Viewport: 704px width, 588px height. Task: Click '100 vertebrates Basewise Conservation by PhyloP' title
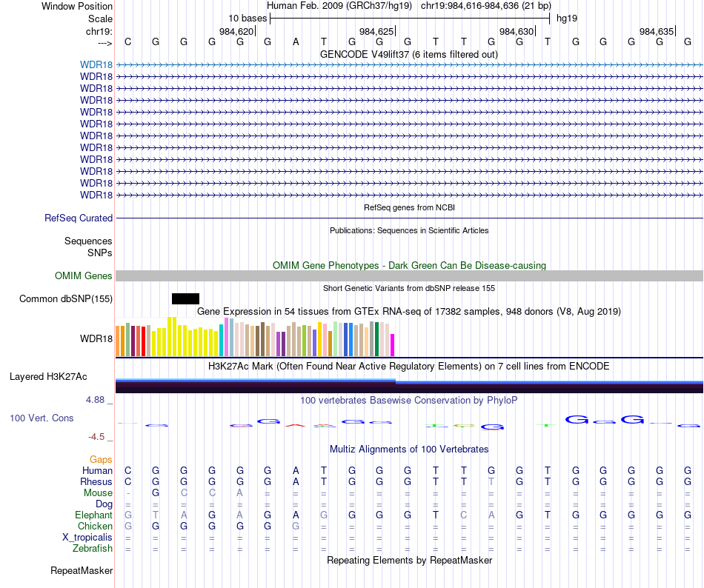(409, 400)
